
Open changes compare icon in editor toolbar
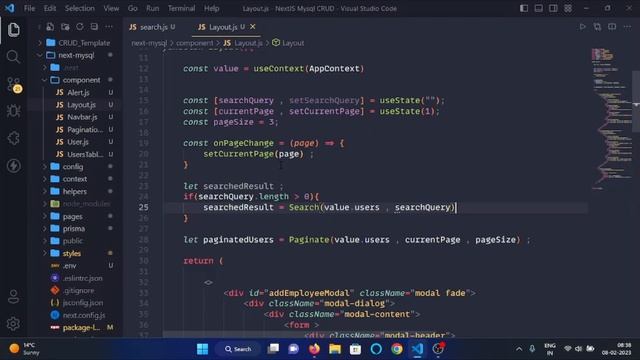pyautogui.click(x=597, y=27)
